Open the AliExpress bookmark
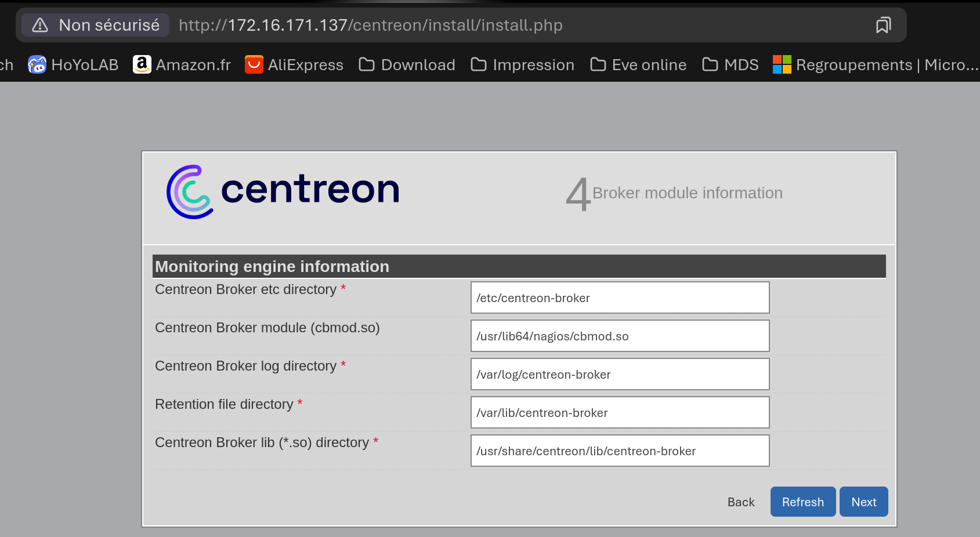The height and width of the screenshot is (537, 980). coord(294,64)
